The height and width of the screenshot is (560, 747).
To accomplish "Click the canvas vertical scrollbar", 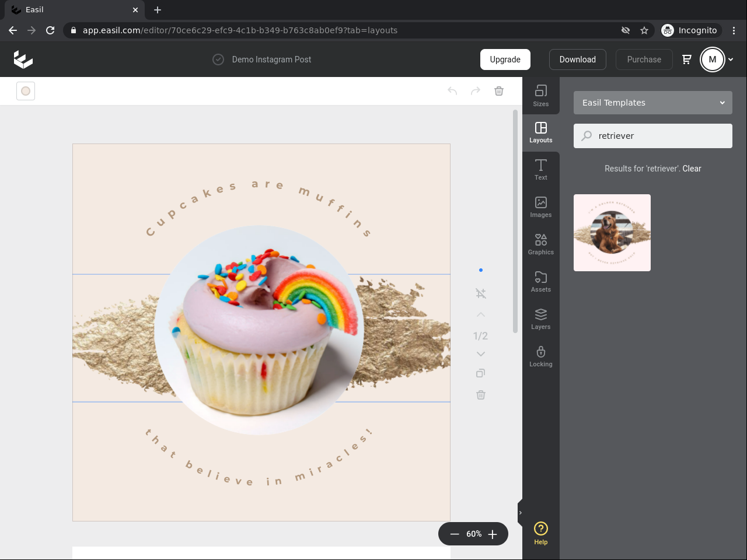I will pyautogui.click(x=515, y=221).
